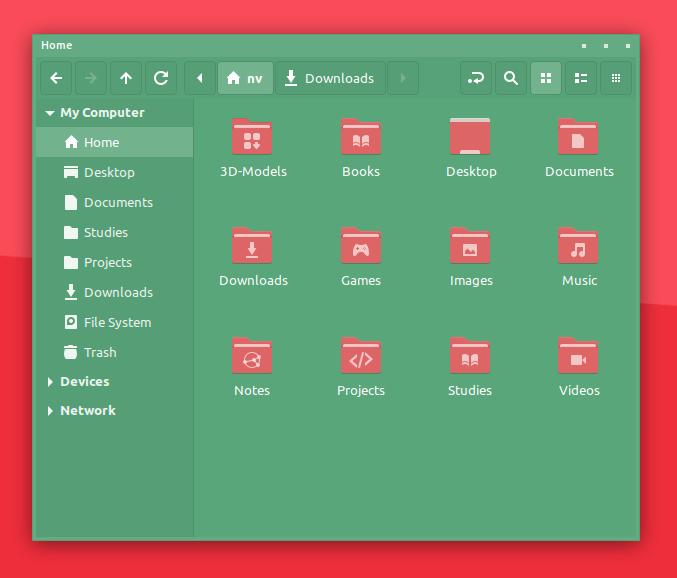Go back with the left arrow button
Screen dimensions: 677x578
click(56, 78)
